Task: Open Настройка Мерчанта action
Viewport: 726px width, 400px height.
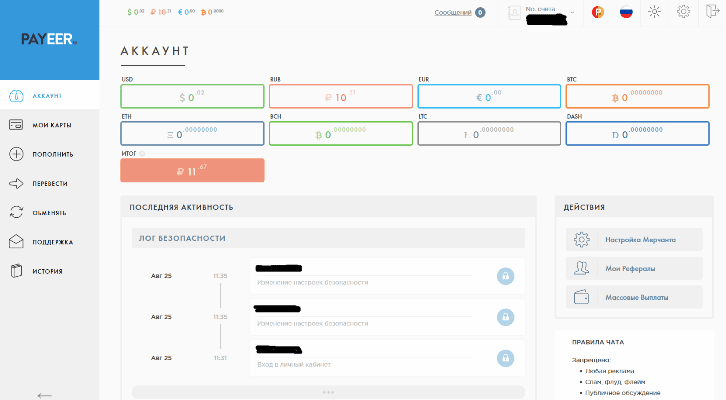Action: [634, 239]
